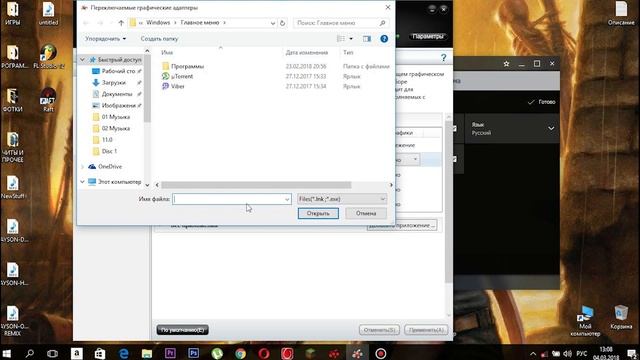Open the view options dropdown arrow
Screen dimensions: 640x360
click(351, 39)
